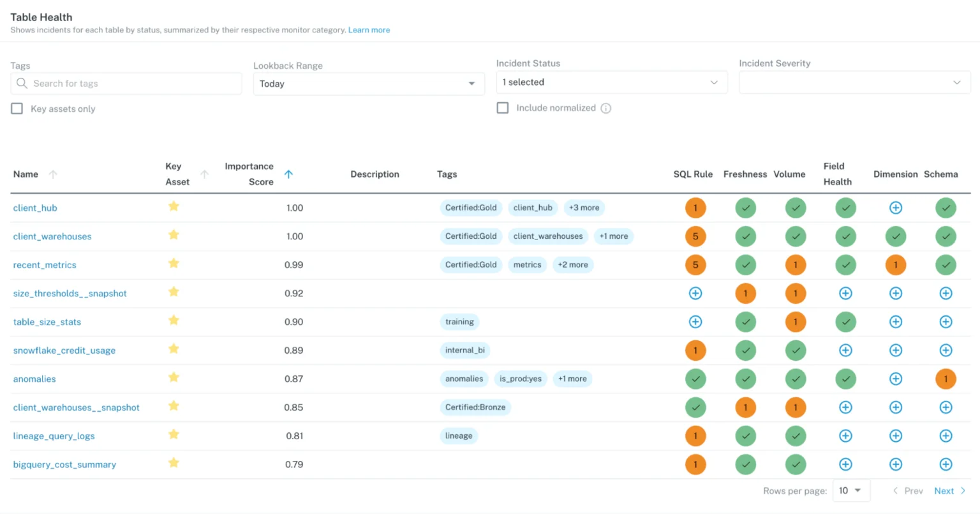980x514 pixels.
Task: Click Volume incident badge for recent_metrics
Action: click(x=796, y=265)
